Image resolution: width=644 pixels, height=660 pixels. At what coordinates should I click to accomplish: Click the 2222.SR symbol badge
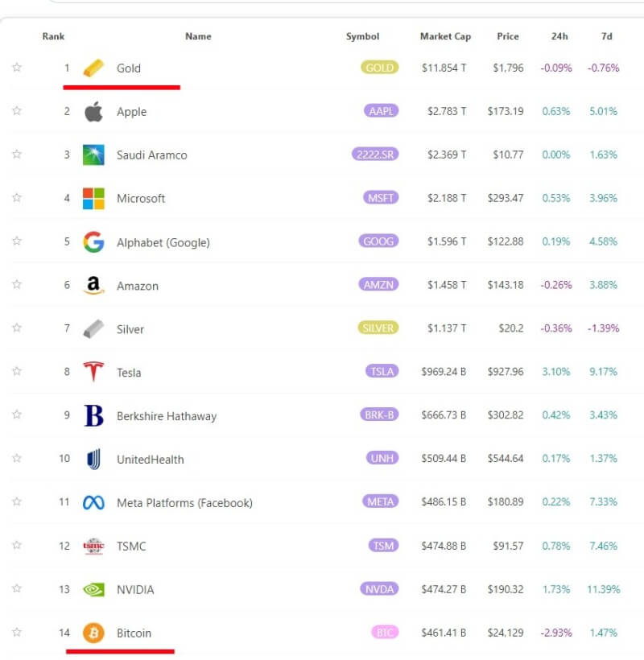click(x=375, y=155)
